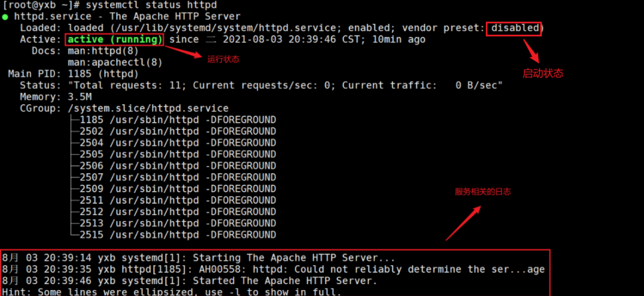
Task: Click the "Started The Apache HTTP Server" log line
Action: 190,281
